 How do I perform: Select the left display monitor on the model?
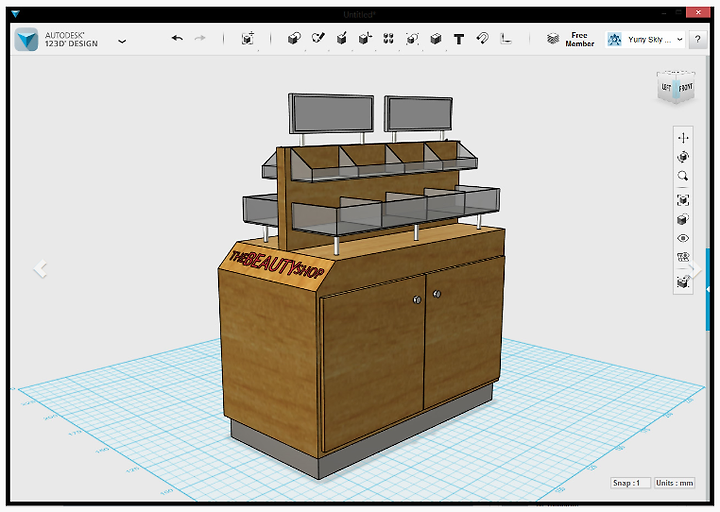pyautogui.click(x=331, y=114)
